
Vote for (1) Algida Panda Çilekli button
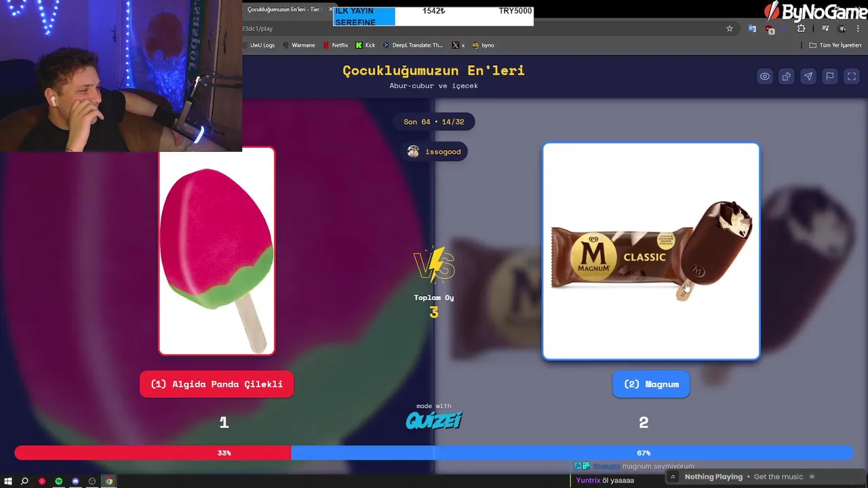pos(217,384)
